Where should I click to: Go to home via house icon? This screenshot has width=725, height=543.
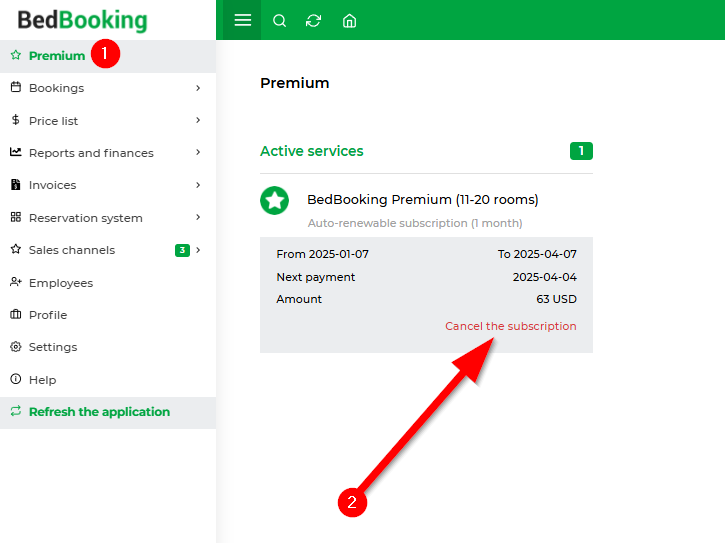point(349,21)
